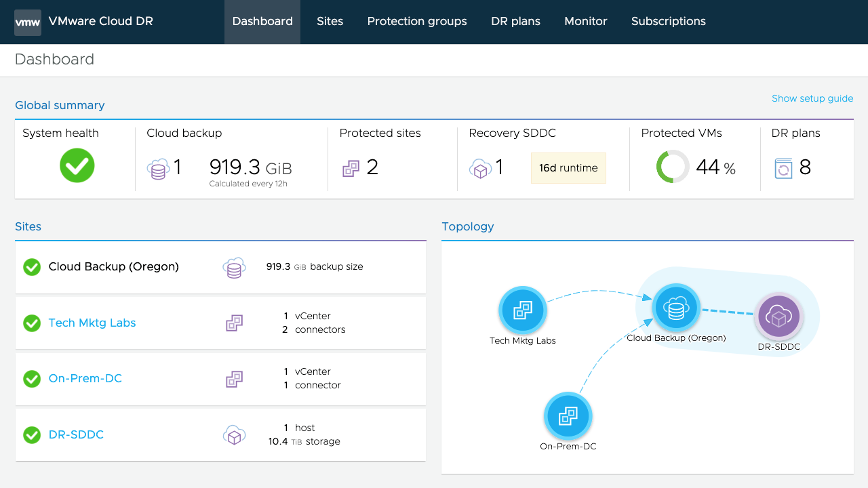Click the '1 host' text in DR-SDDC row
The image size is (868, 488).
click(x=300, y=428)
